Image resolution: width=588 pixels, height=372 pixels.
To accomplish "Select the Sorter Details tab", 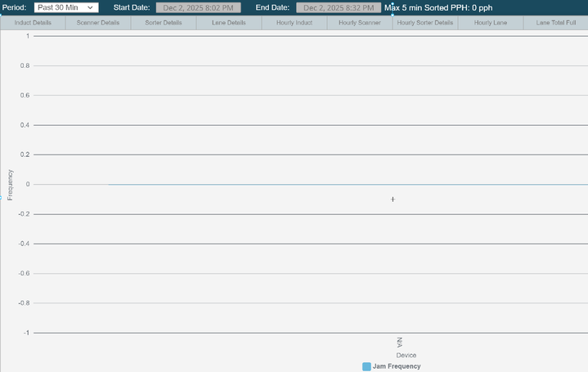I will [x=164, y=23].
